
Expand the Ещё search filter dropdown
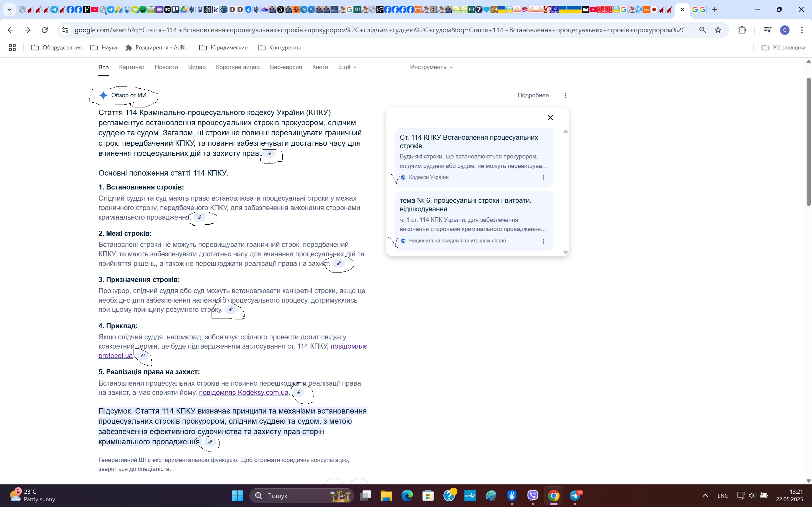(x=347, y=67)
